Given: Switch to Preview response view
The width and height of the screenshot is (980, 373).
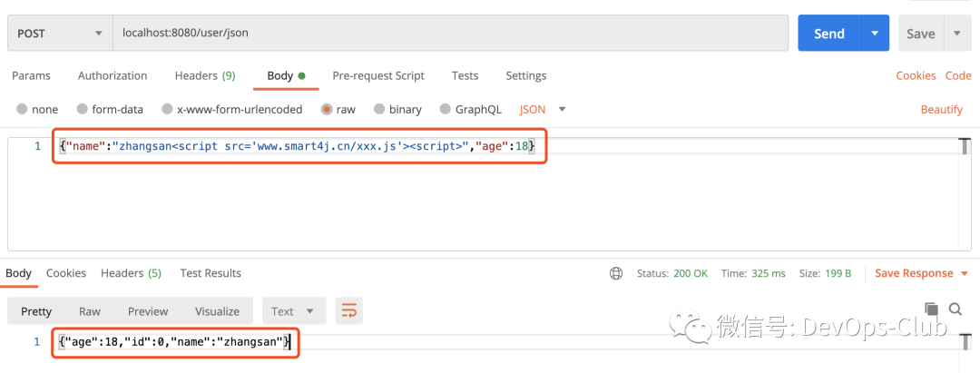Looking at the screenshot, I should point(148,311).
